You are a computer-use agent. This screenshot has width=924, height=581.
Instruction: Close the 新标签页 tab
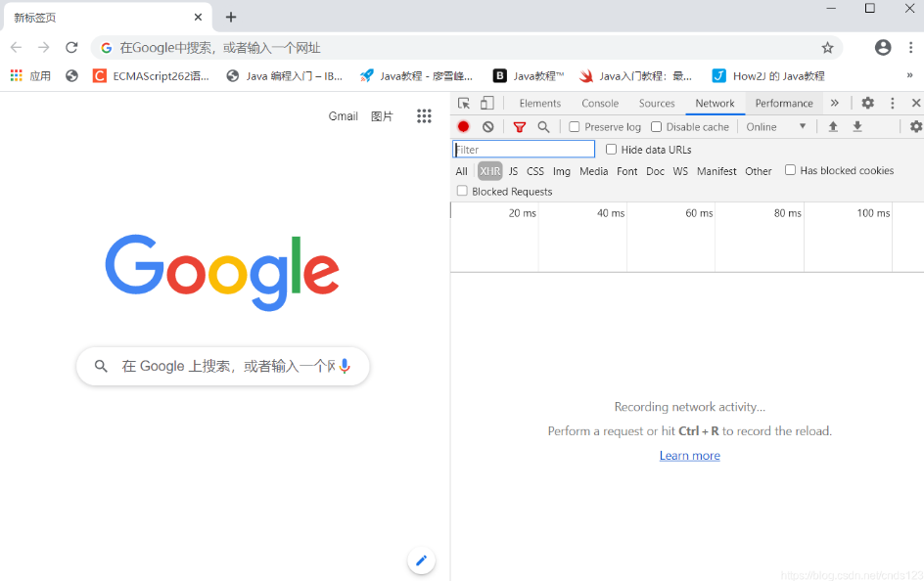(x=198, y=17)
